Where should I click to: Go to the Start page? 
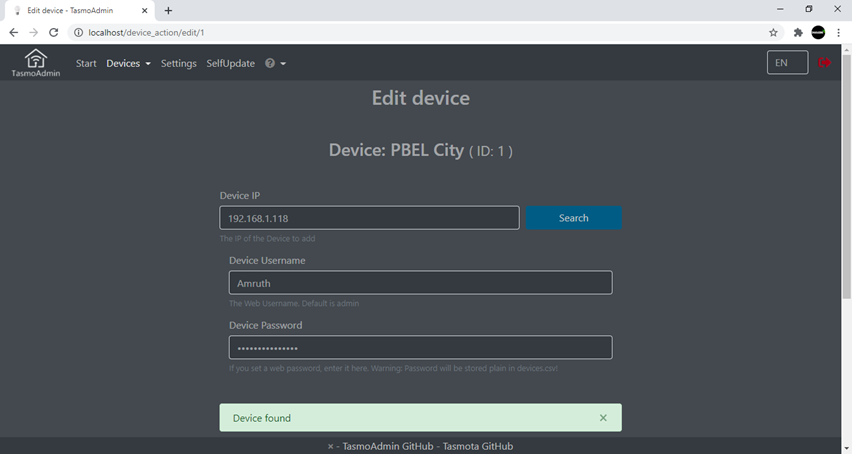pyautogui.click(x=86, y=63)
